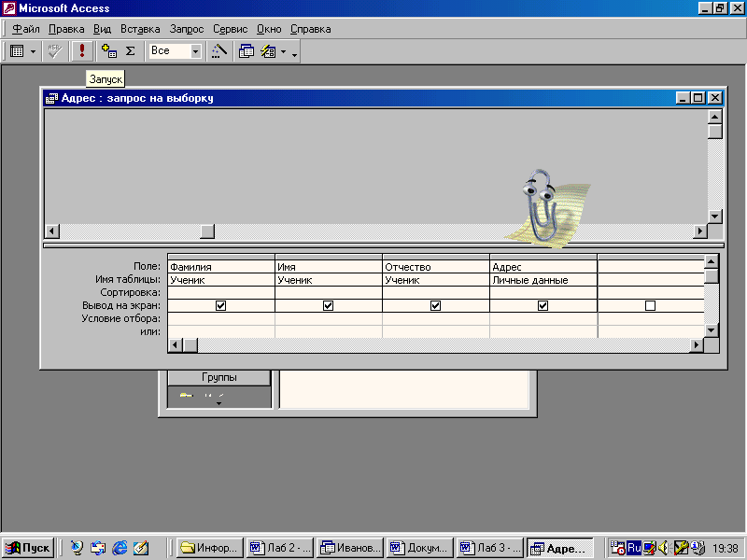The width and height of the screenshot is (747, 560).
Task: Open the Top Values "Все" combo box
Action: click(176, 51)
